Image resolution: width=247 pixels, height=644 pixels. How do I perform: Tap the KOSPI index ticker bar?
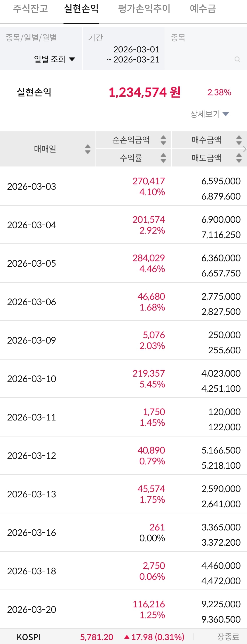coord(123,637)
